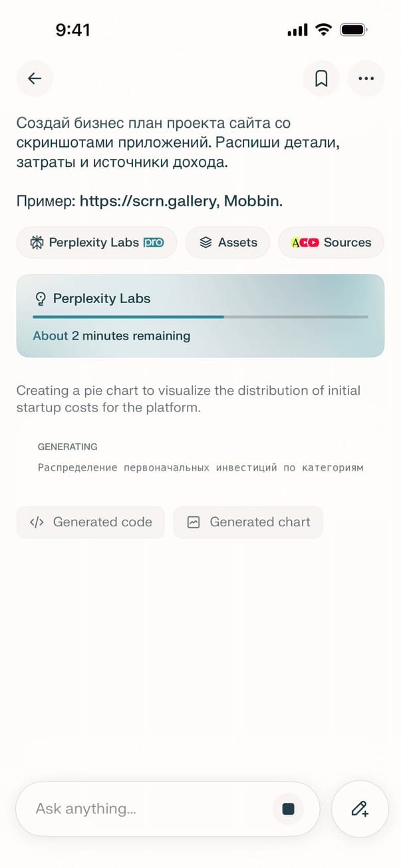Click the Labs progress bar

pos(200,317)
